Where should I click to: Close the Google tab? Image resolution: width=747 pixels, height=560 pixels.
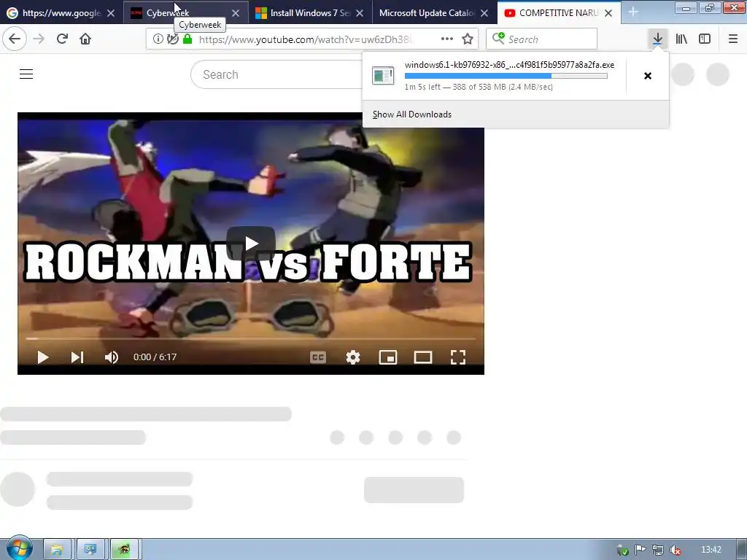click(x=111, y=13)
